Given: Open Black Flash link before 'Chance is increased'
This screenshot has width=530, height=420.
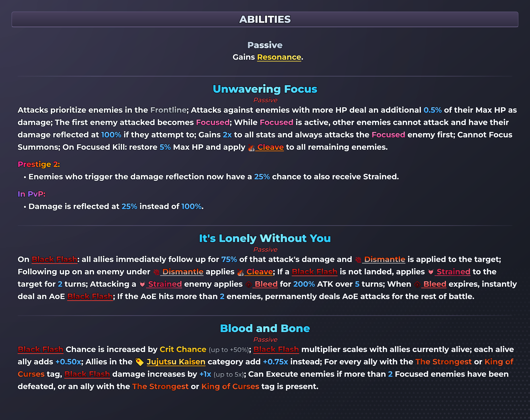Looking at the screenshot, I should 41,350.
